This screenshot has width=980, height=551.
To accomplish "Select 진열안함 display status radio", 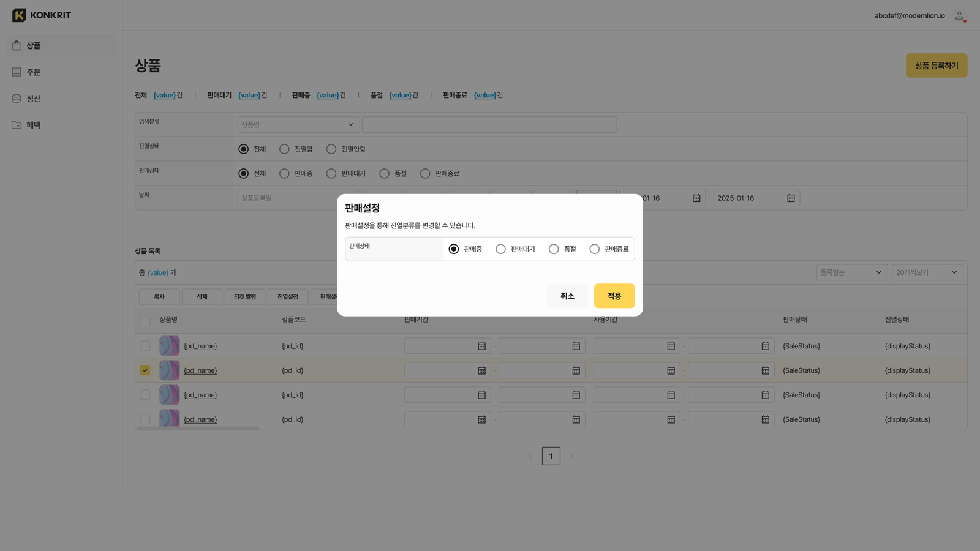I will 331,149.
